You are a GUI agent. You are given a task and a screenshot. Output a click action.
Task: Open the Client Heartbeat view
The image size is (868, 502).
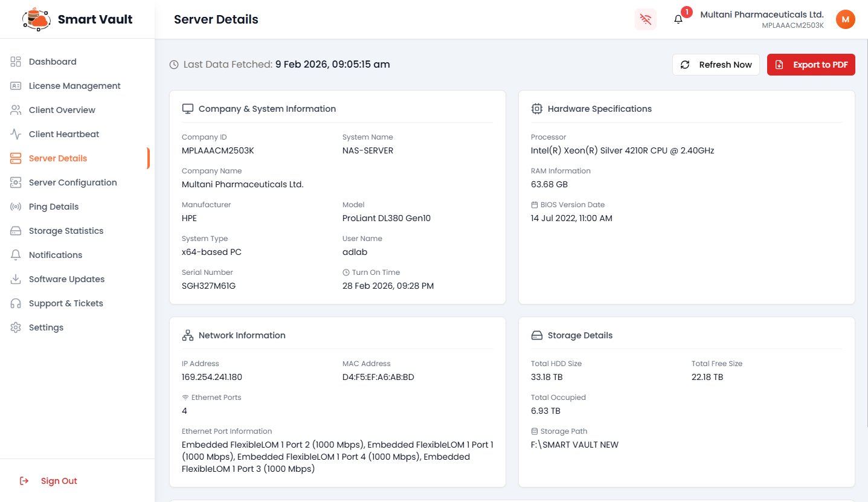coord(64,134)
